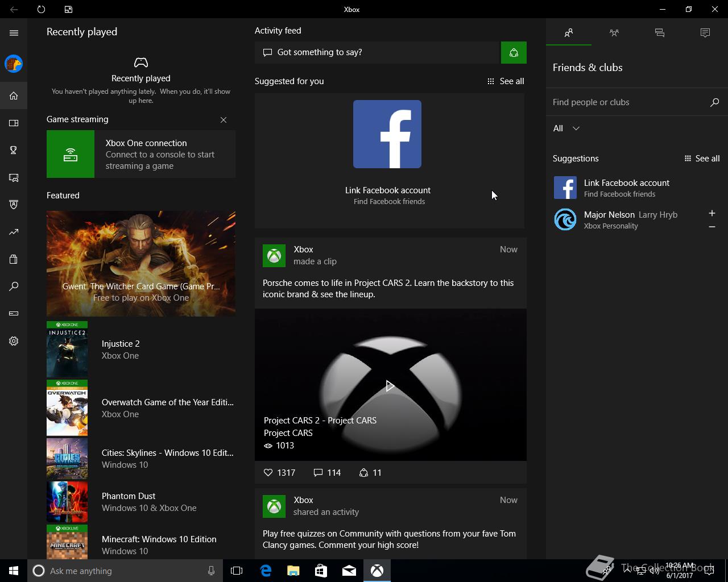Viewport: 728px width, 582px height.
Task: Open Settings gear in sidebar
Action: click(14, 341)
